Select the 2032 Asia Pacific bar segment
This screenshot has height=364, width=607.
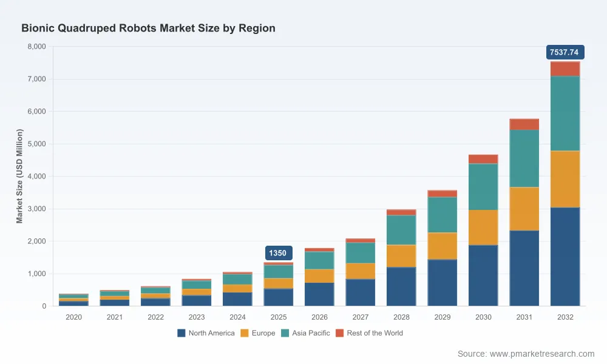(565, 113)
